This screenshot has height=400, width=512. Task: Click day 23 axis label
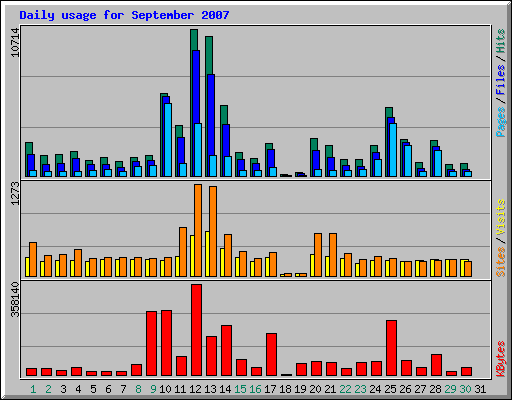[360, 389]
